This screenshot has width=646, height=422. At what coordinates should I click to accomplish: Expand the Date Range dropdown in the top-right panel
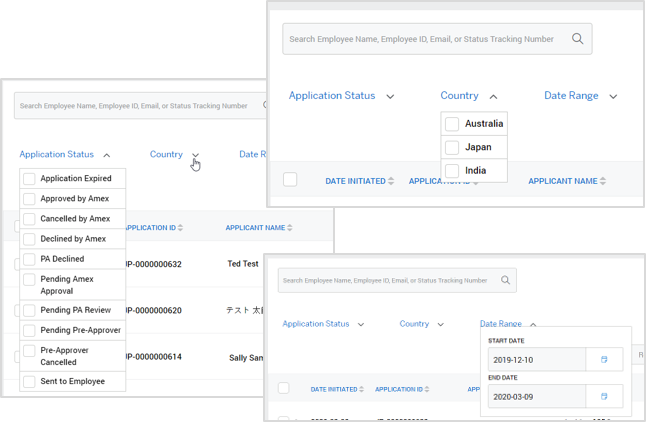(613, 97)
